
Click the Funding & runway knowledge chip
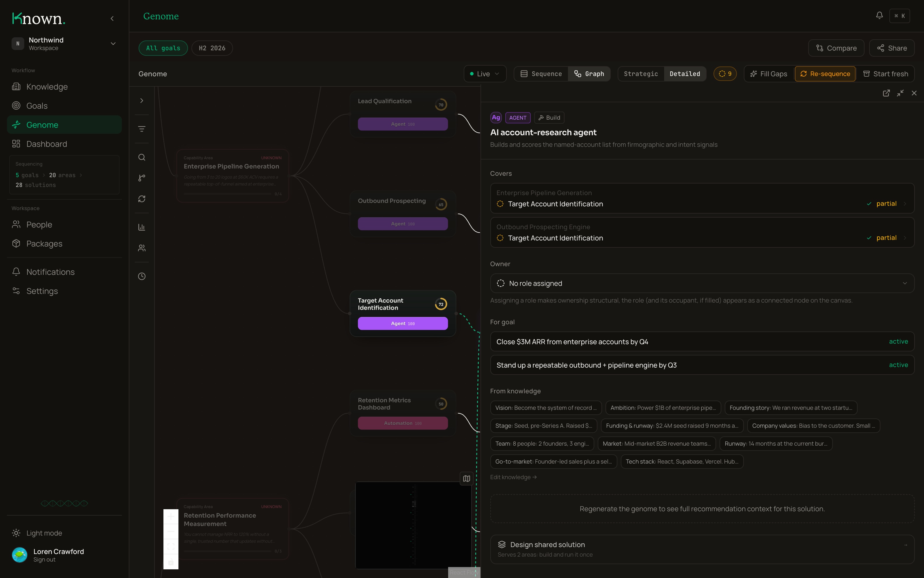point(672,425)
